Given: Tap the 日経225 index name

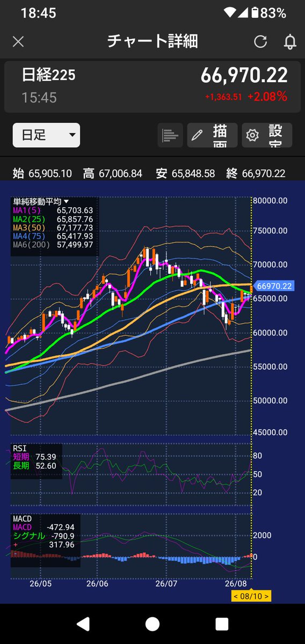Looking at the screenshot, I should coord(48,75).
